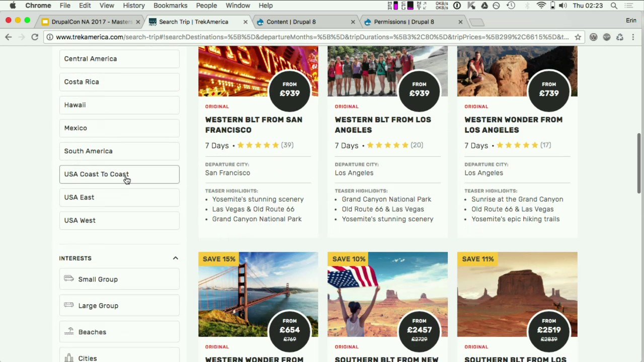Open the Time Machine menu bar icon
The height and width of the screenshot is (362, 644).
[x=511, y=6]
